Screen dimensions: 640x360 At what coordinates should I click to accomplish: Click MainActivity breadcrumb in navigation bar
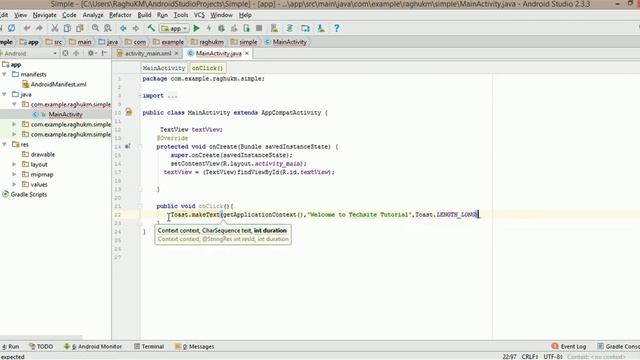[x=285, y=42]
